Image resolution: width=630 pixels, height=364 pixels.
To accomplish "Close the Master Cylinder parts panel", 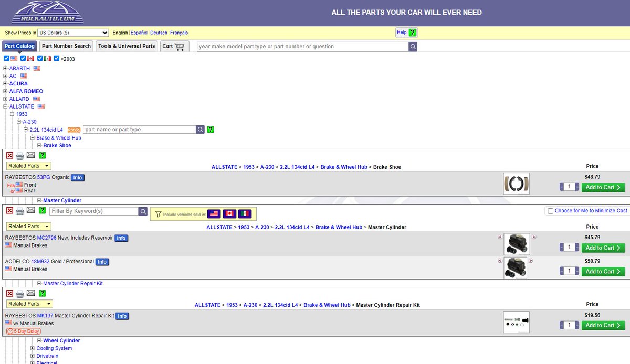I will tap(9, 211).
